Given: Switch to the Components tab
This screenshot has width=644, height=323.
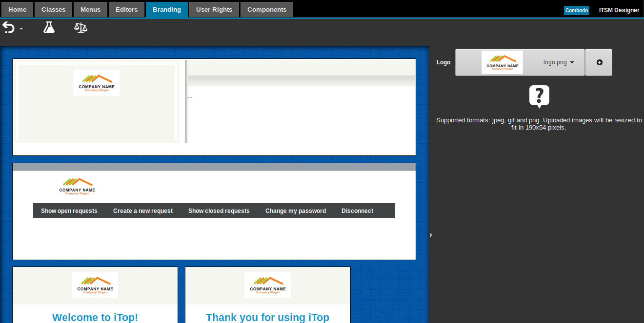Looking at the screenshot, I should [x=267, y=10].
